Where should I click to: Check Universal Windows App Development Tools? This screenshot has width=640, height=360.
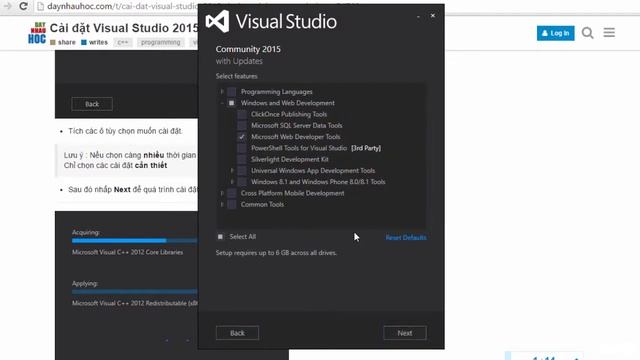(x=242, y=171)
